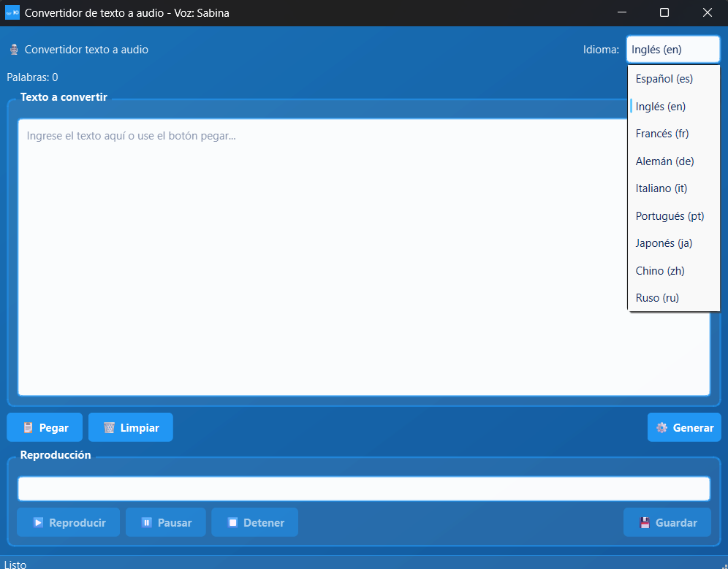Click the pause icon on Pausar button
728x569 pixels.
(x=147, y=523)
